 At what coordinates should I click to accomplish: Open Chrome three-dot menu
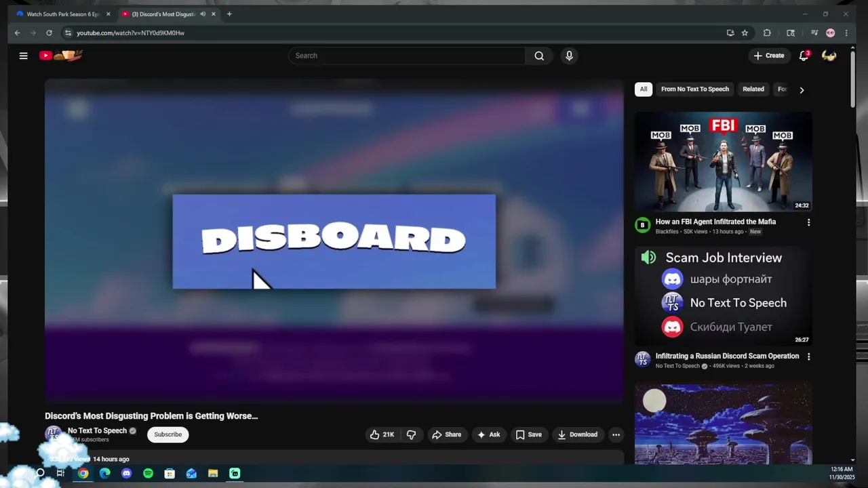tap(846, 33)
